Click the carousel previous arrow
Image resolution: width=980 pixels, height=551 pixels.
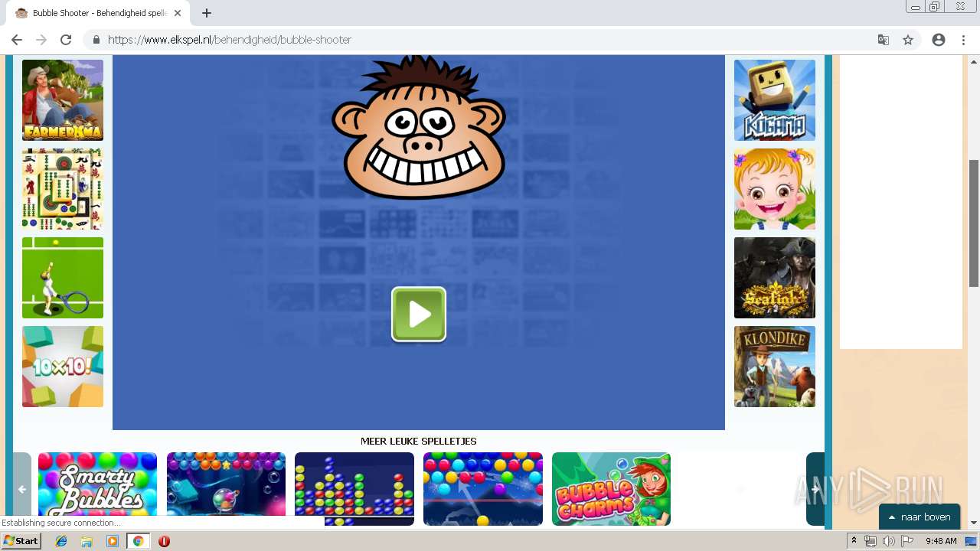(x=22, y=489)
